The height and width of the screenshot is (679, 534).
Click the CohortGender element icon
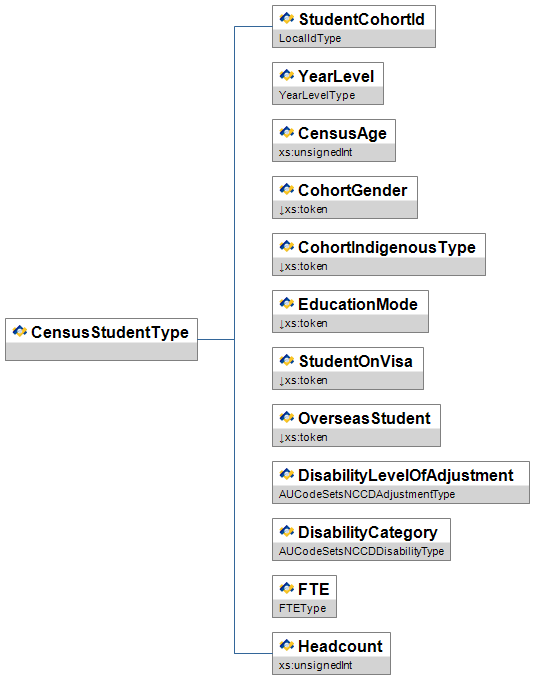pyautogui.click(x=287, y=190)
